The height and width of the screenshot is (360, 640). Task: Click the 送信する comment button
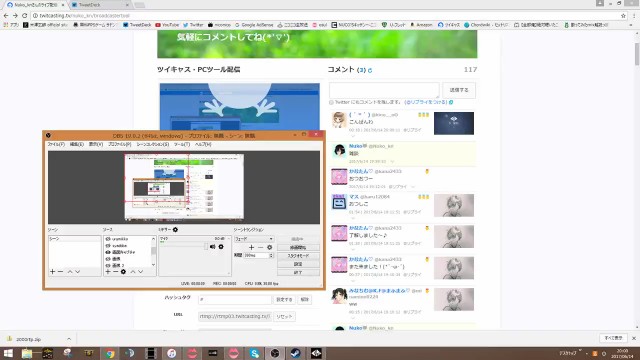click(459, 90)
